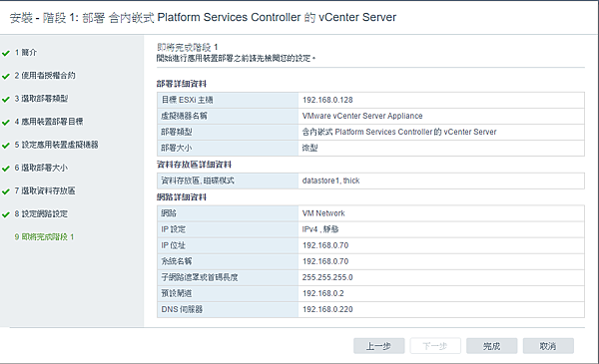
Task: Click the 部署類型 label cell
Action: (228, 132)
